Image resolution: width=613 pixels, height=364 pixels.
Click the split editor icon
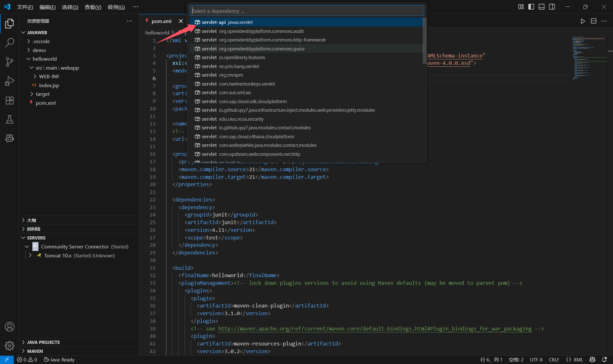(594, 21)
